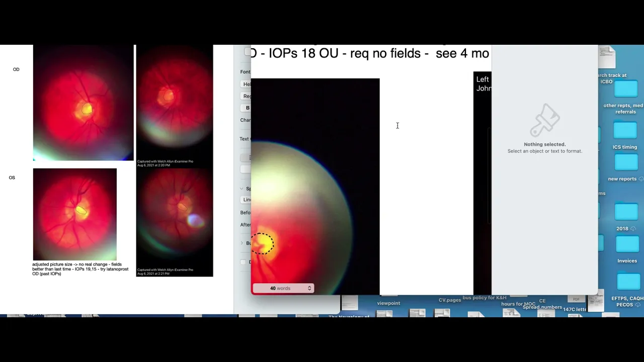Select the 'hours for MOC' desktop file
644x362 pixels.
[x=518, y=304]
